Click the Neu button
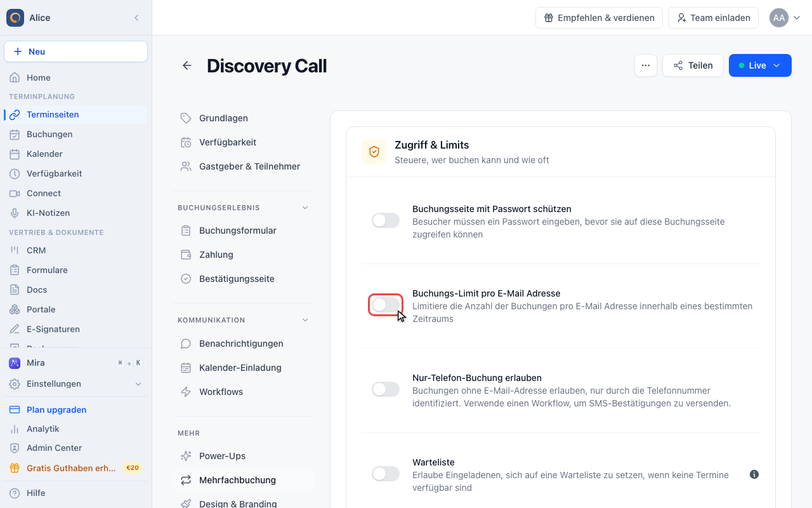Viewport: 812px width, 508px height. click(75, 51)
